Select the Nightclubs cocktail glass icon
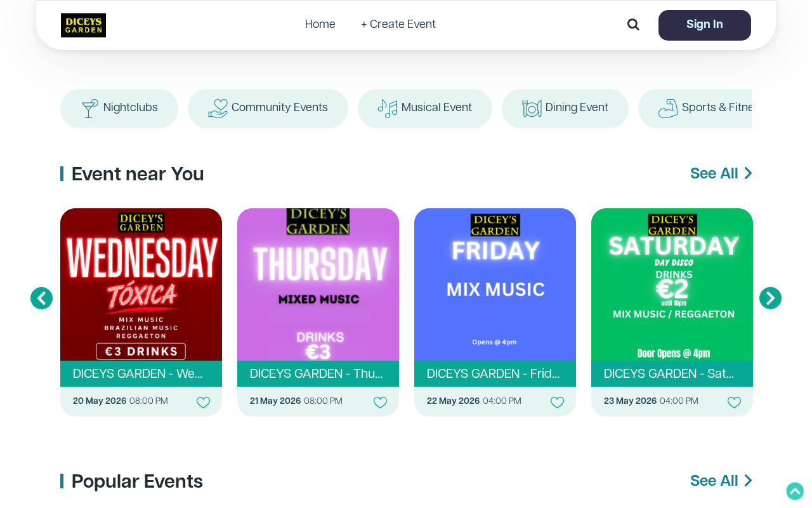Image resolution: width=812 pixels, height=508 pixels. [90, 109]
